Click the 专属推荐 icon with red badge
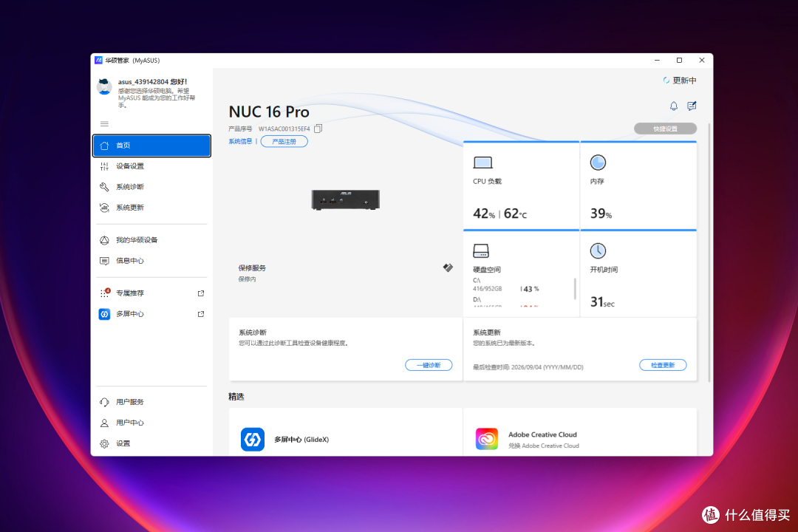 pos(105,293)
